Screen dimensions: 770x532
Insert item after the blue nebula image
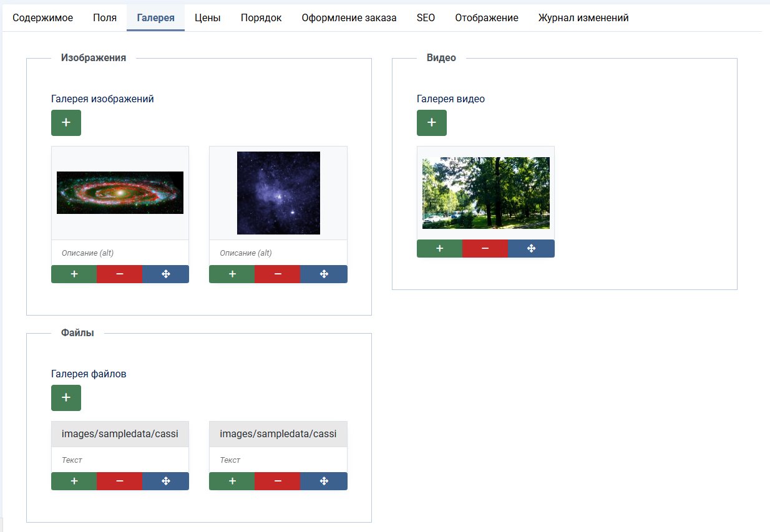coord(232,274)
